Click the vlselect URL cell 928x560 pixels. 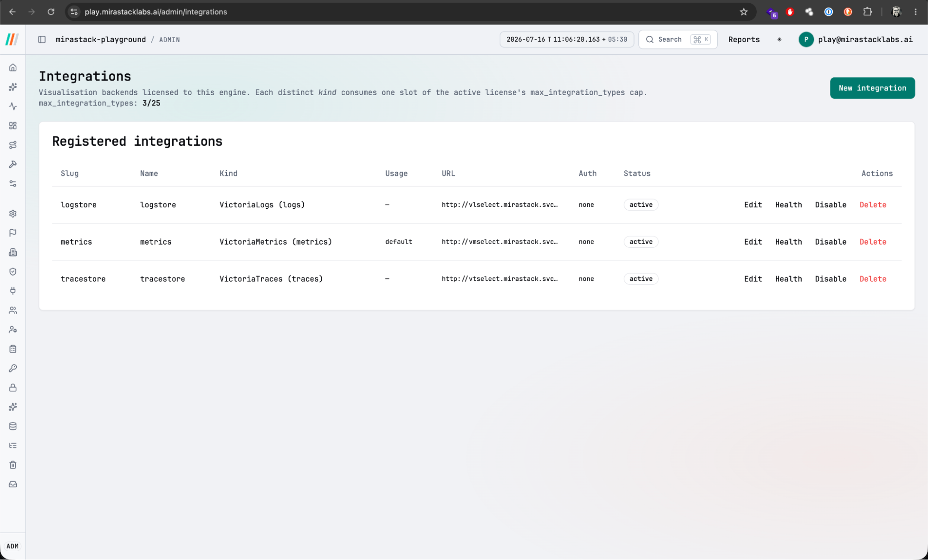point(500,205)
